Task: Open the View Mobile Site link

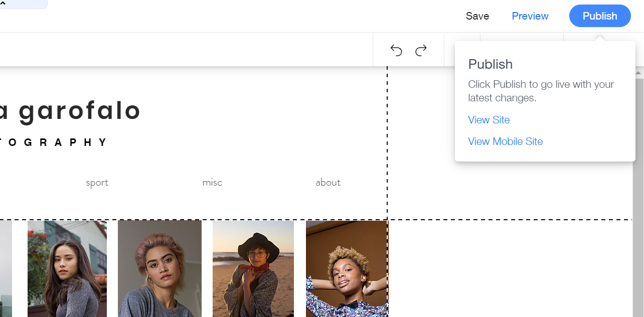Action: 505,141
